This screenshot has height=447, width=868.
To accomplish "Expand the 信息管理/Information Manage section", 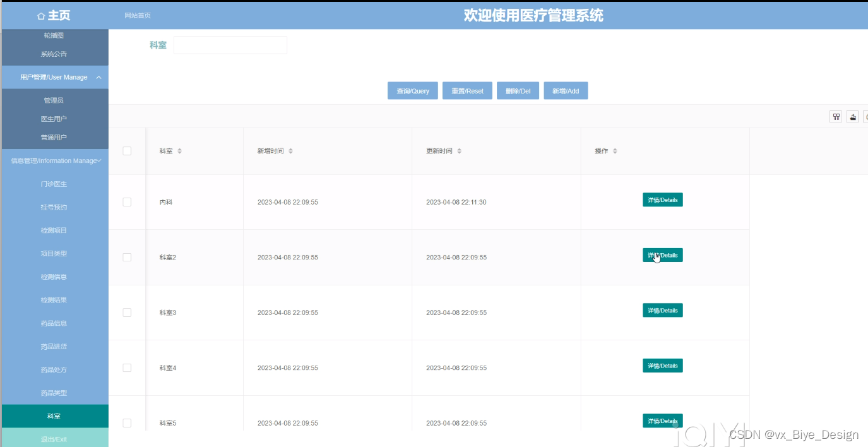I will point(55,160).
